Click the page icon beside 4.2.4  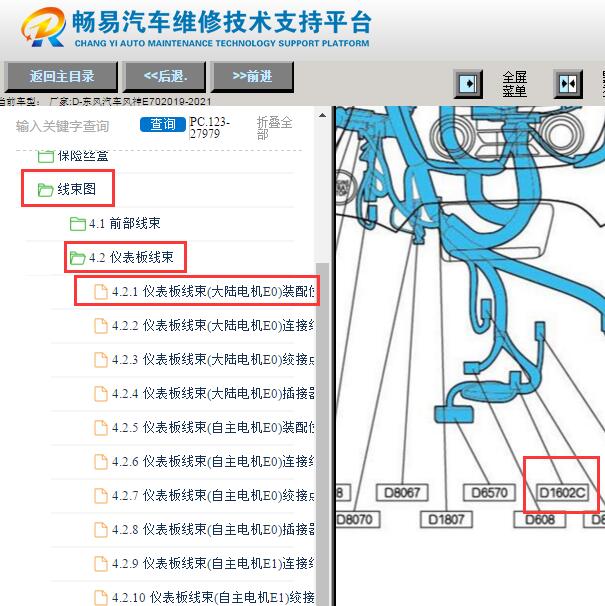click(101, 394)
